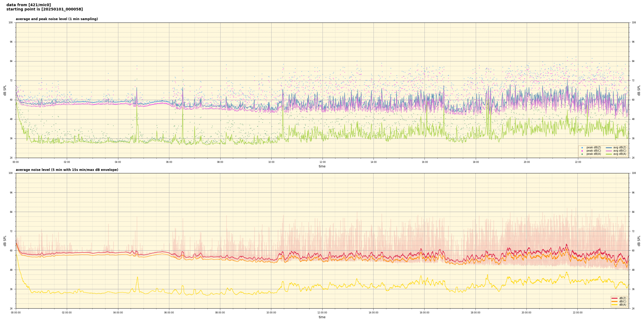The width and height of the screenshot is (644, 322).
Task: Click the starting point 20250101_000058 text
Action: click(x=45, y=9)
